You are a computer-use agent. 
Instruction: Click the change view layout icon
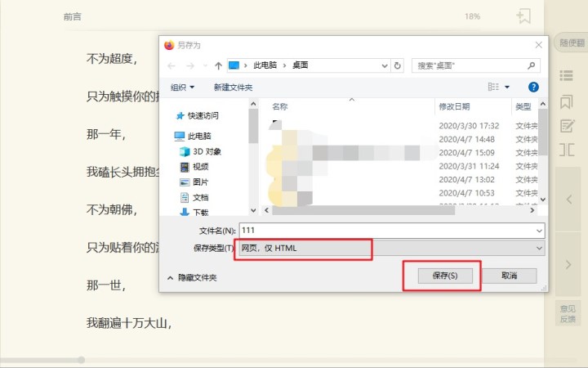493,87
